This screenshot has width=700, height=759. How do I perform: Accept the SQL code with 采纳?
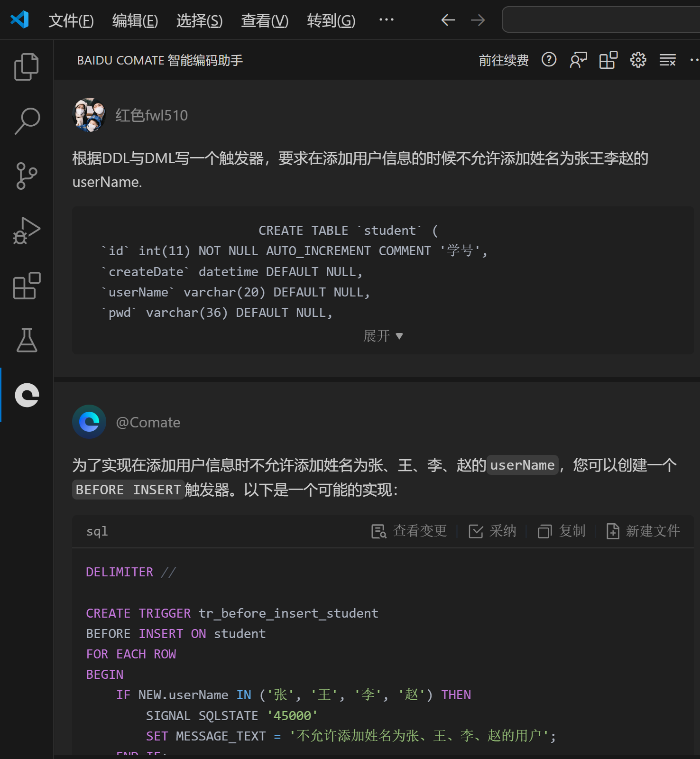coord(492,531)
